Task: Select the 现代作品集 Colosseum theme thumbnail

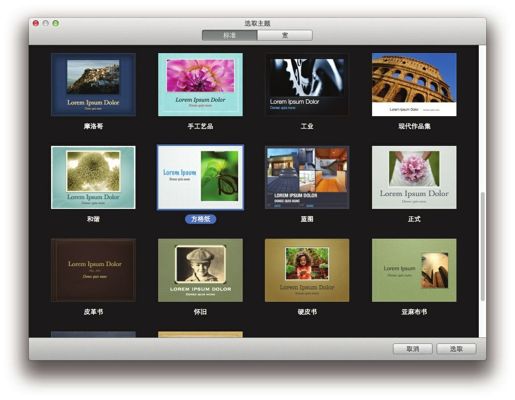Action: pyautogui.click(x=414, y=85)
